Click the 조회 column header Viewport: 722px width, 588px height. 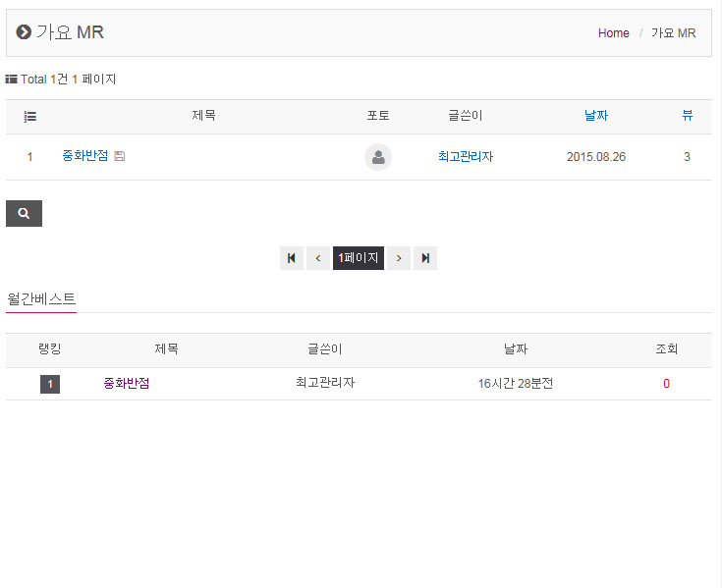pos(666,348)
